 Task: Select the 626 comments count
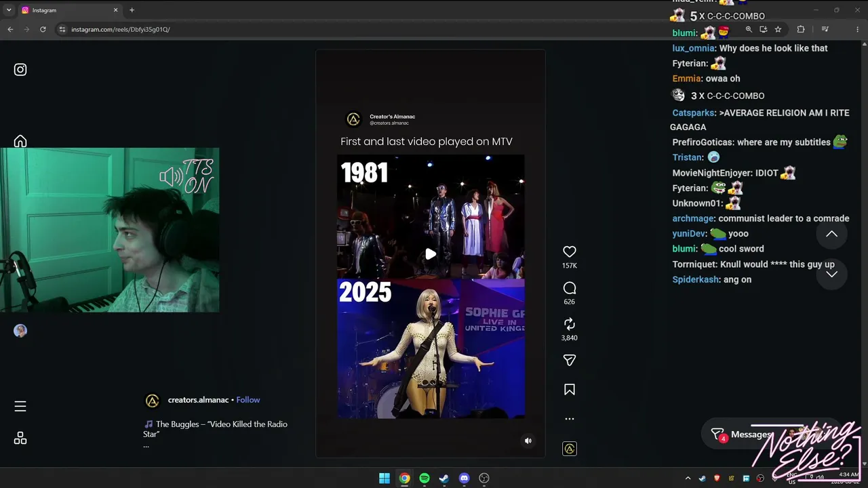coord(570,302)
